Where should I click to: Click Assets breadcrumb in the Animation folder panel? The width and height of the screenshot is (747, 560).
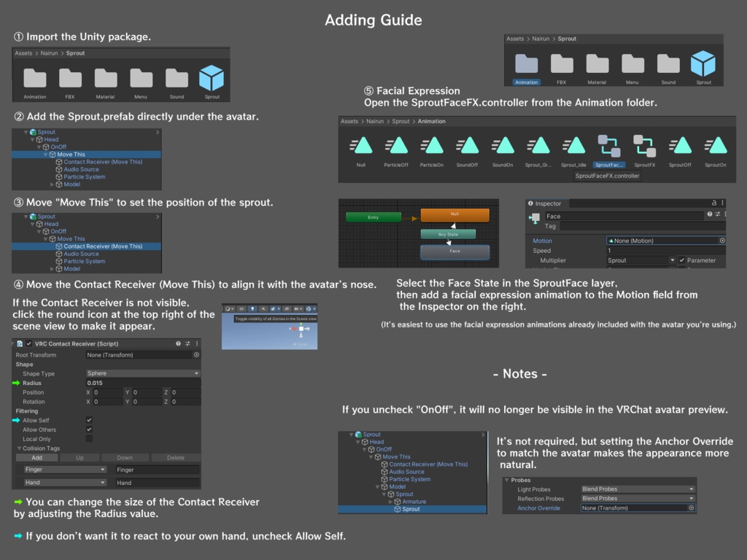click(349, 122)
